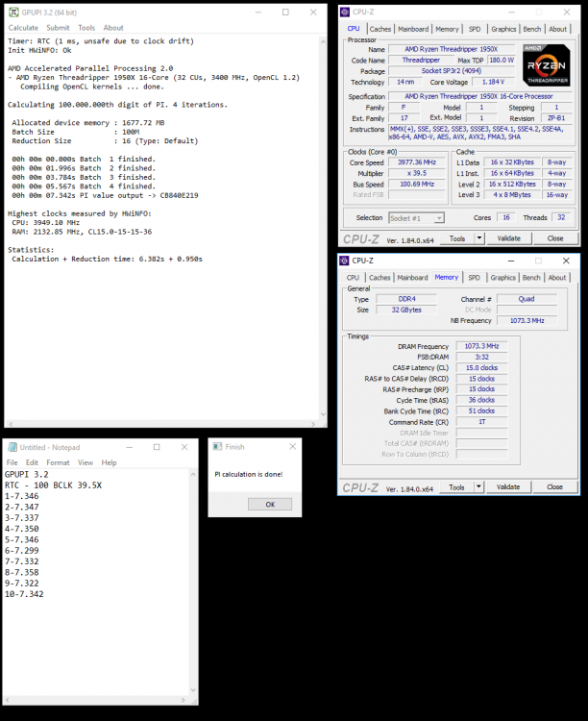The width and height of the screenshot is (588, 721).
Task: Click the Multiplier value x 39.5
Action: pos(417,173)
